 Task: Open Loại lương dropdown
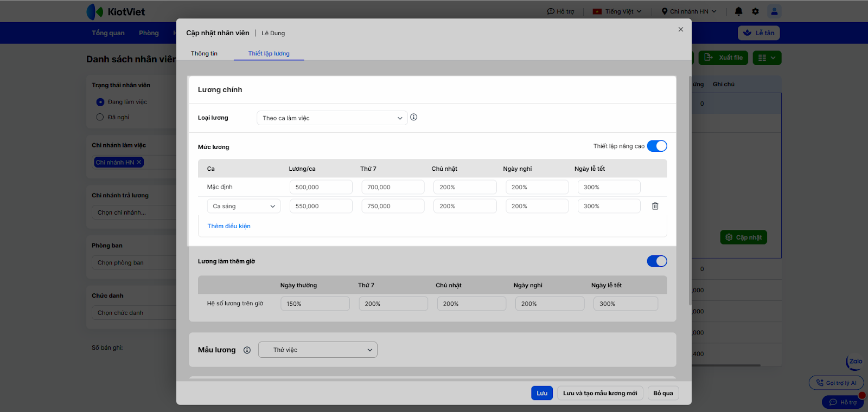[x=331, y=118]
